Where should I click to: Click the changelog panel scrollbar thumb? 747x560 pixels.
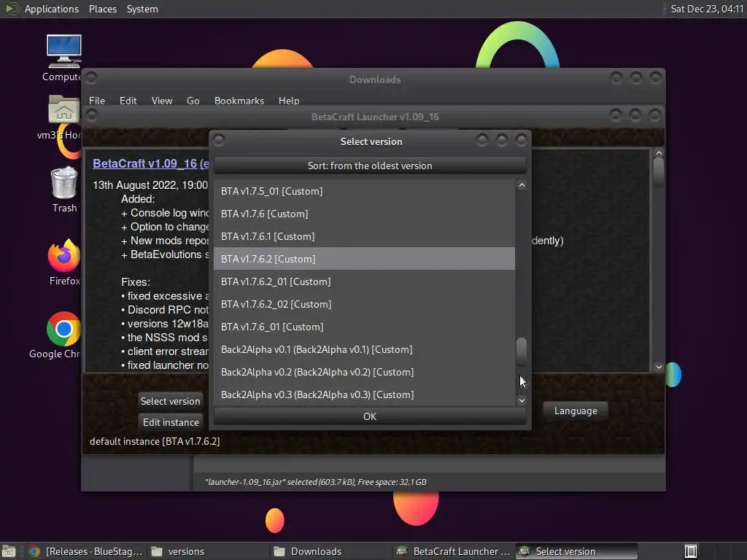tap(659, 171)
